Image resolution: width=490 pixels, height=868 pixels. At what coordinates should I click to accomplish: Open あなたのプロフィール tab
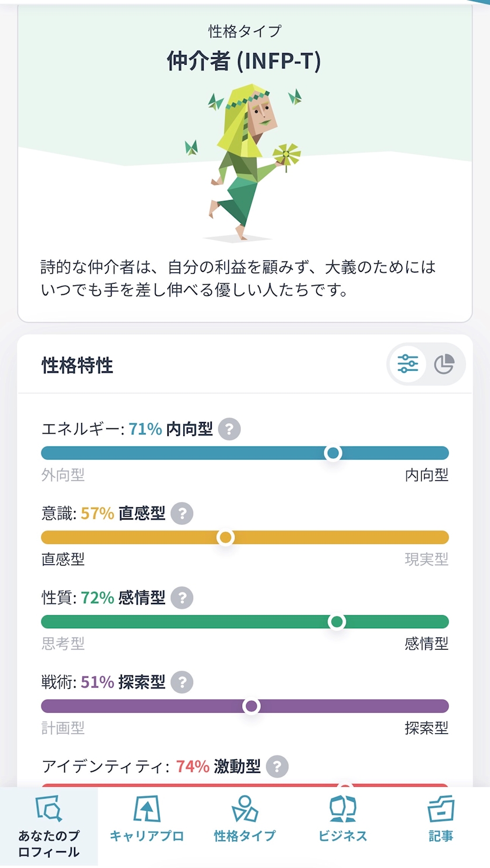(x=49, y=827)
